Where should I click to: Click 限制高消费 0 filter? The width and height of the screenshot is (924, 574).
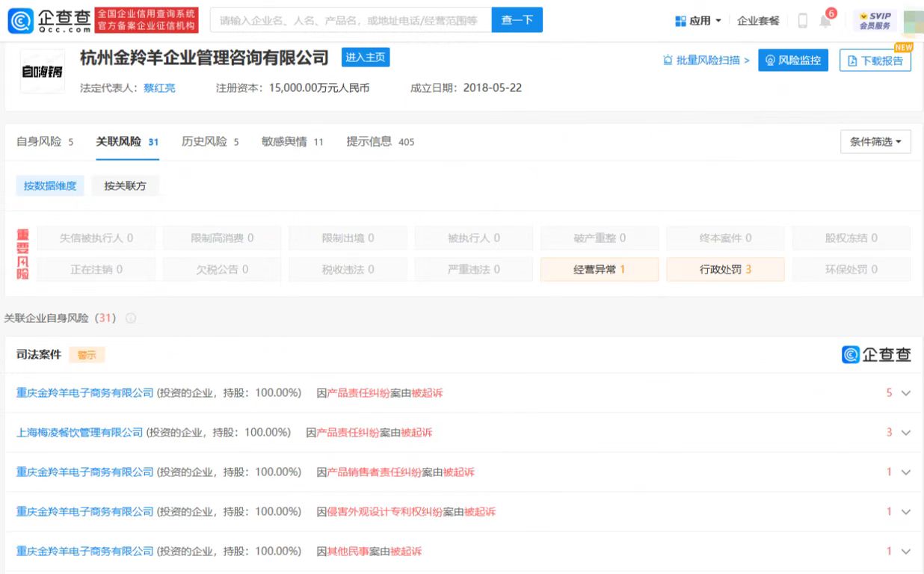pos(222,238)
